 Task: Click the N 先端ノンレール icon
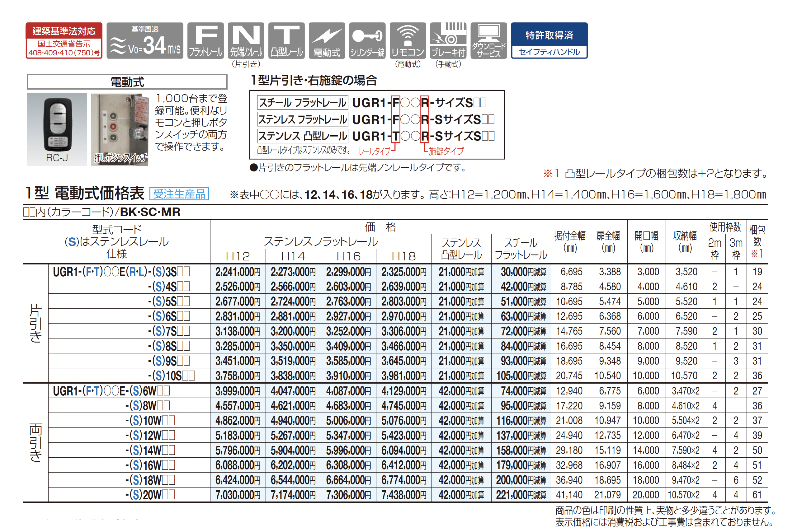246,40
